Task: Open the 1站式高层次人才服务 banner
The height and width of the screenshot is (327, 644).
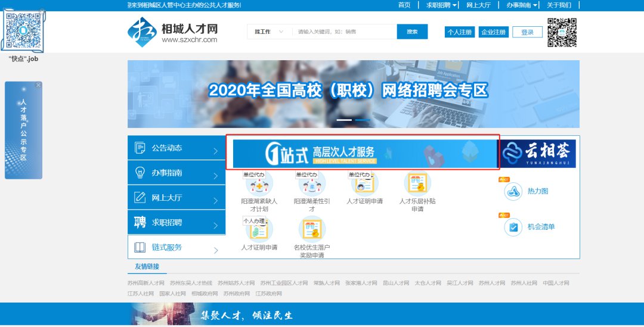Action: point(365,154)
